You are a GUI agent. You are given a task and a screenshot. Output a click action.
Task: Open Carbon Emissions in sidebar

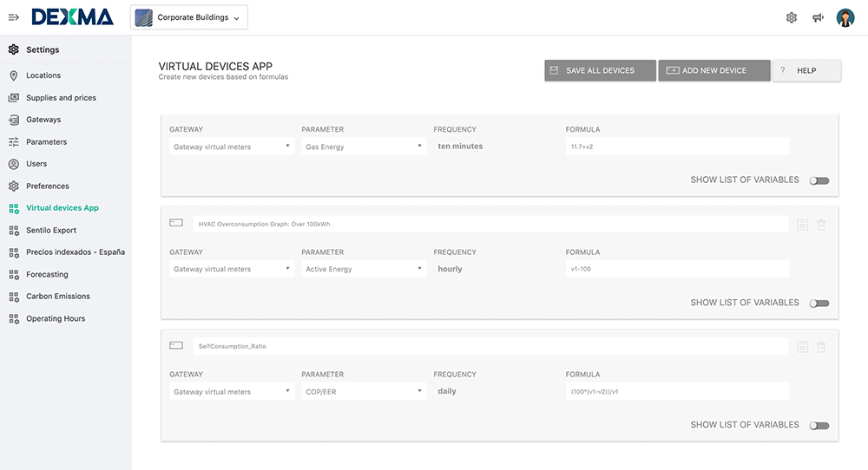(x=58, y=297)
